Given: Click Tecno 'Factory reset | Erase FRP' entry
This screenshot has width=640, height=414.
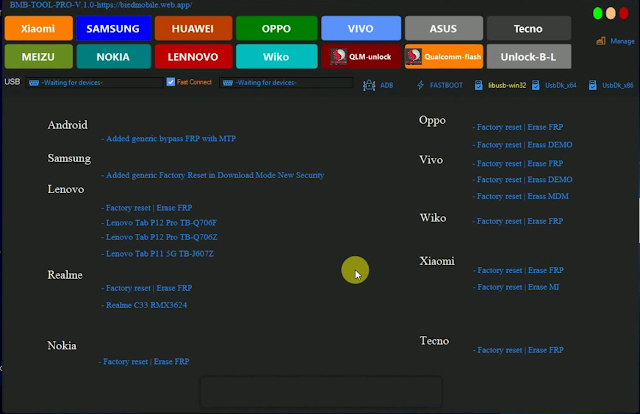Looking at the screenshot, I should [518, 350].
